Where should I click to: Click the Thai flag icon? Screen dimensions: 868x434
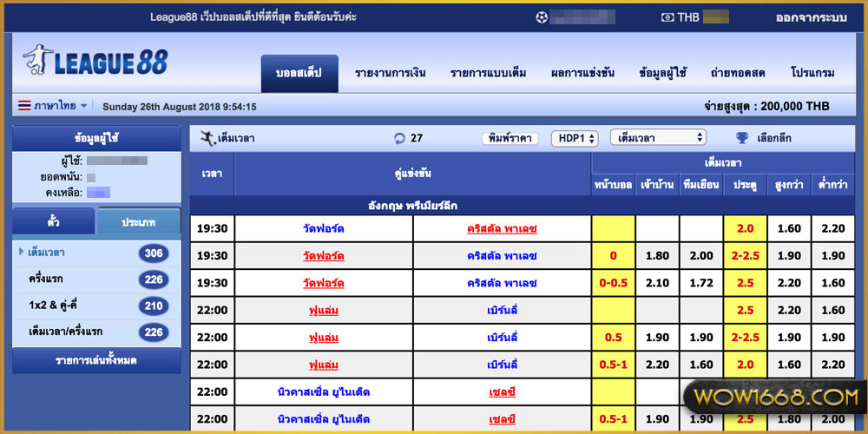24,106
